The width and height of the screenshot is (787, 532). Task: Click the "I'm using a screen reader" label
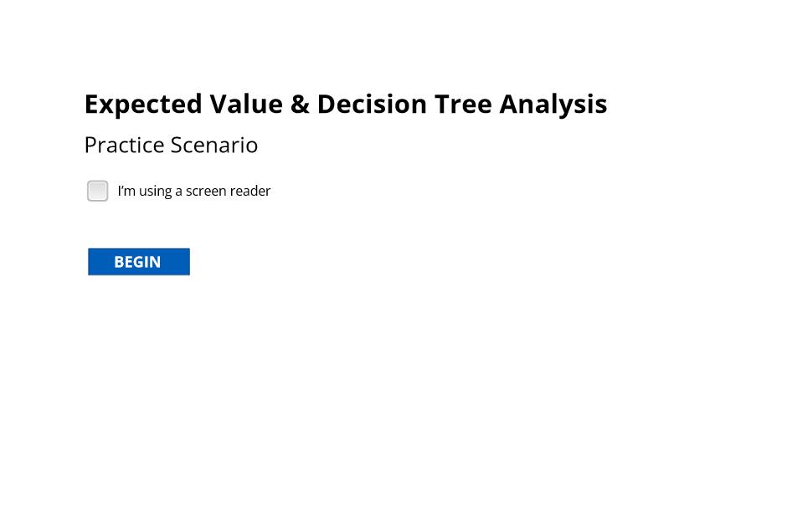[x=193, y=191]
